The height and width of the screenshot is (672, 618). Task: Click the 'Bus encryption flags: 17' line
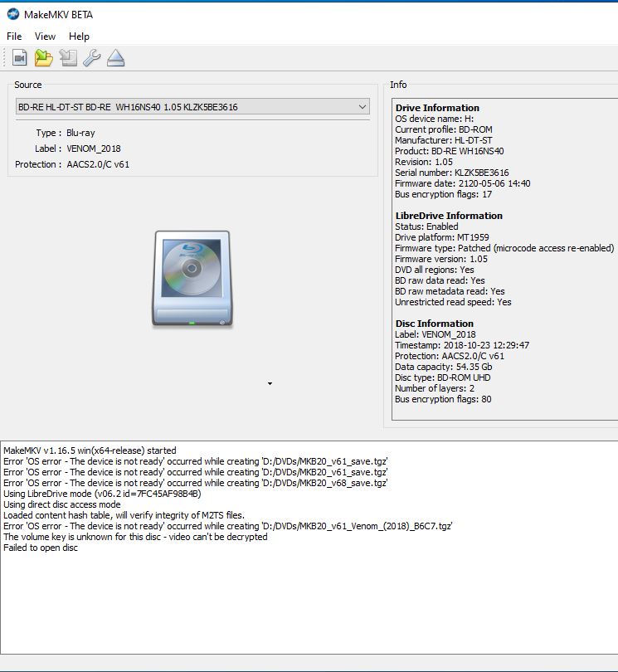[443, 194]
